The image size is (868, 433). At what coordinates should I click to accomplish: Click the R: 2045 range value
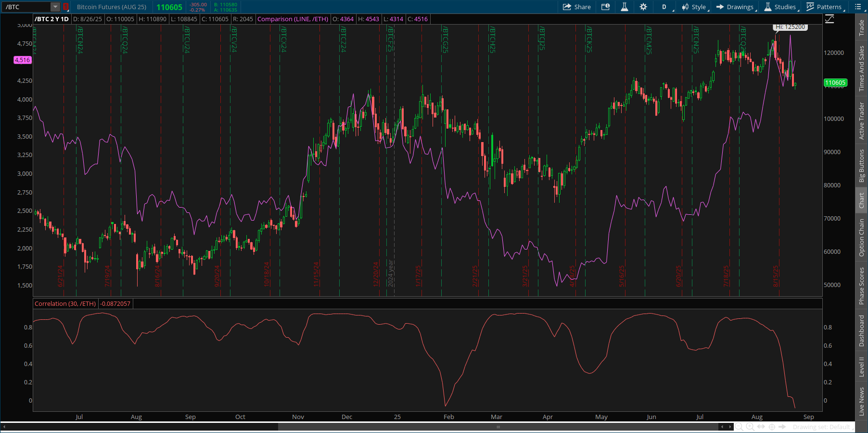243,19
